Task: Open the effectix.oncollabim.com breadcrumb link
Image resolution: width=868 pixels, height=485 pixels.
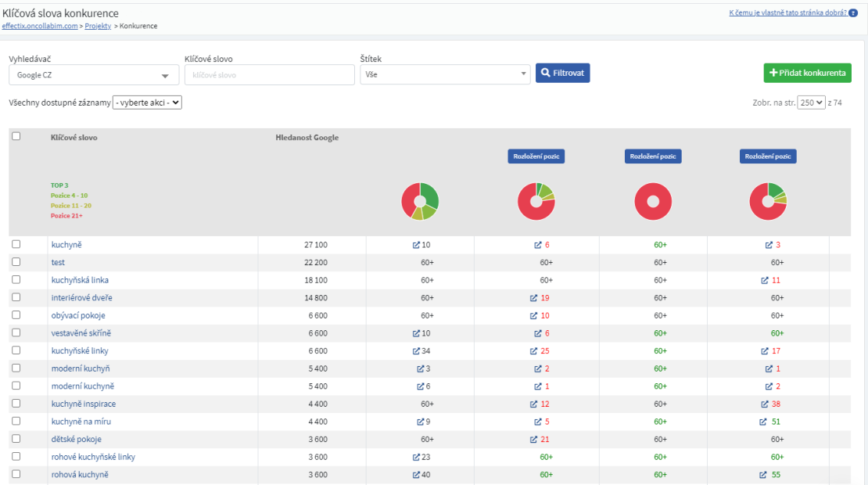Action: coord(40,26)
